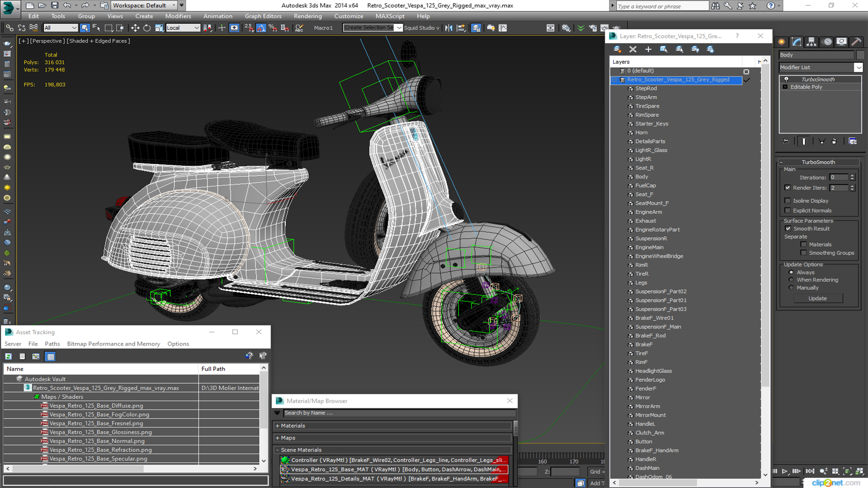Click the Perspective viewport label
This screenshot has height=488, width=868.
pyautogui.click(x=47, y=41)
